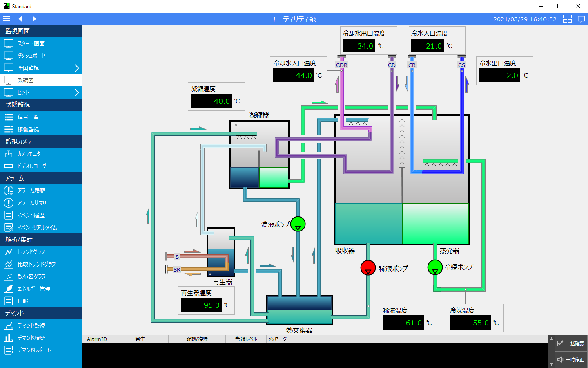Click 冷媒温度 value 55.0
Image resolution: width=588 pixels, height=368 pixels.
[x=470, y=323]
